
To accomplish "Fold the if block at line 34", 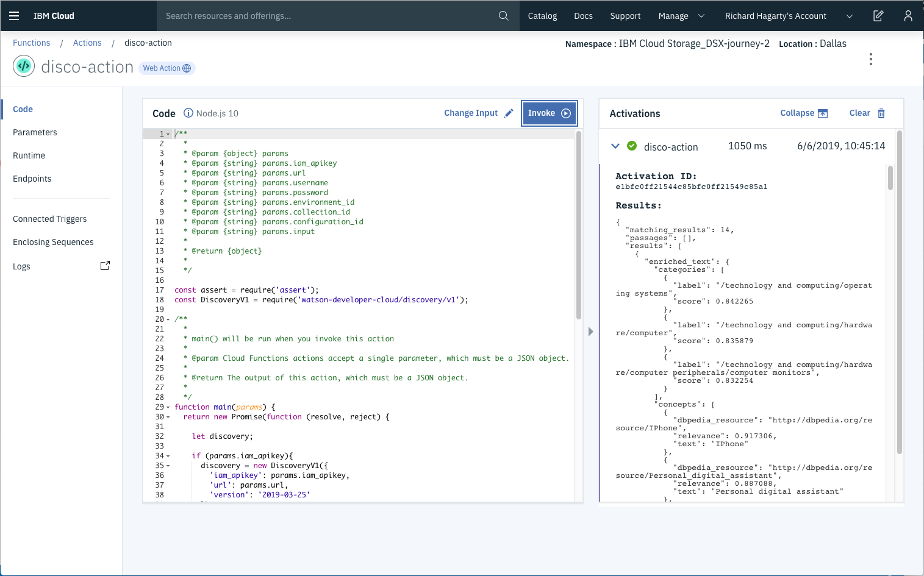I will click(x=168, y=456).
